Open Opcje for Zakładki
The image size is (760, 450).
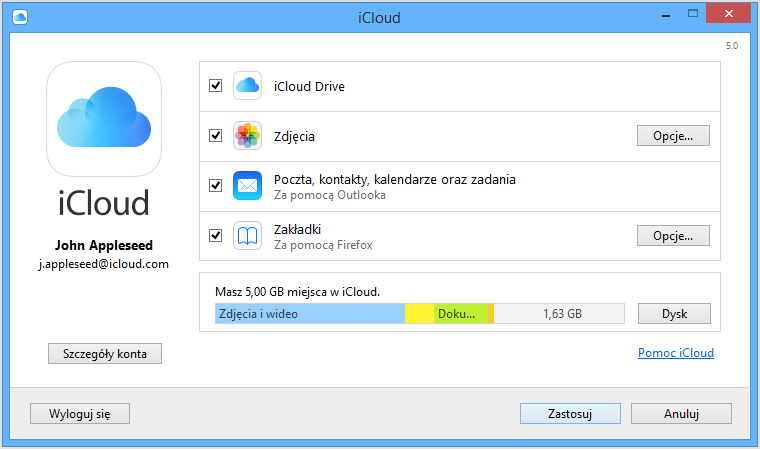coord(673,236)
